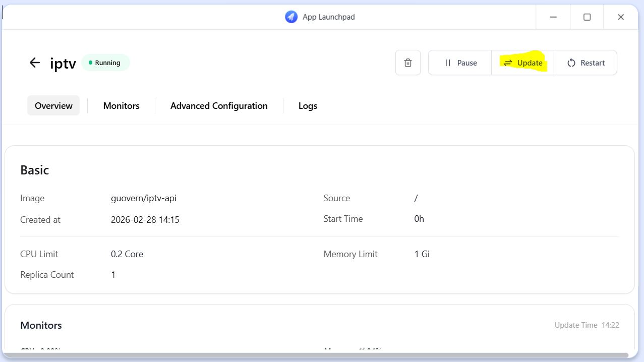The width and height of the screenshot is (644, 362).
Task: Click the highlighted Update button
Action: click(523, 63)
